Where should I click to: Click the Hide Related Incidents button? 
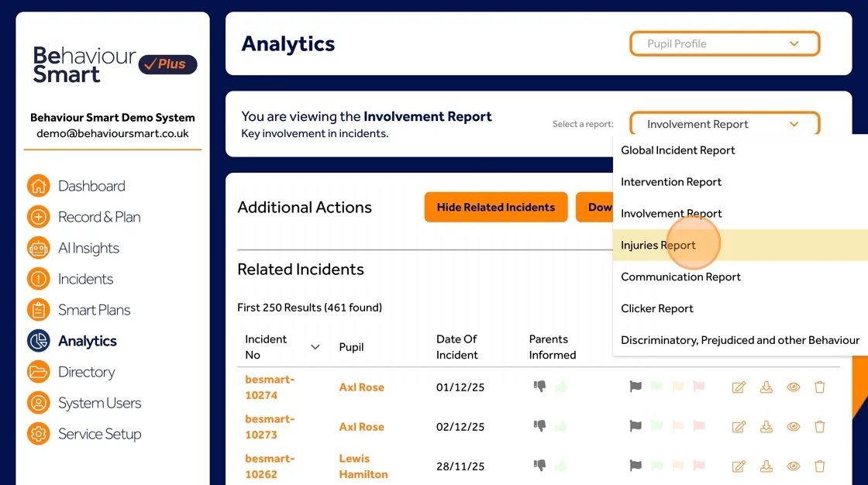(x=495, y=207)
